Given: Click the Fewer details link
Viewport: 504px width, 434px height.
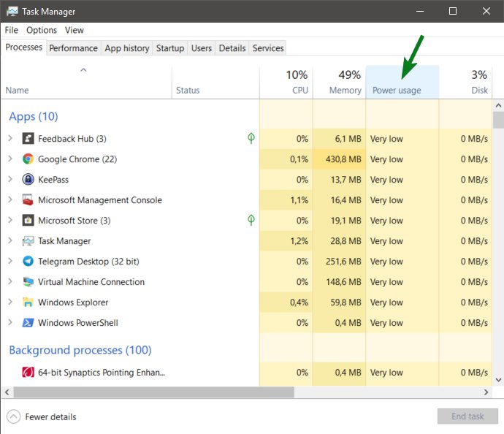Looking at the screenshot, I should click(51, 417).
